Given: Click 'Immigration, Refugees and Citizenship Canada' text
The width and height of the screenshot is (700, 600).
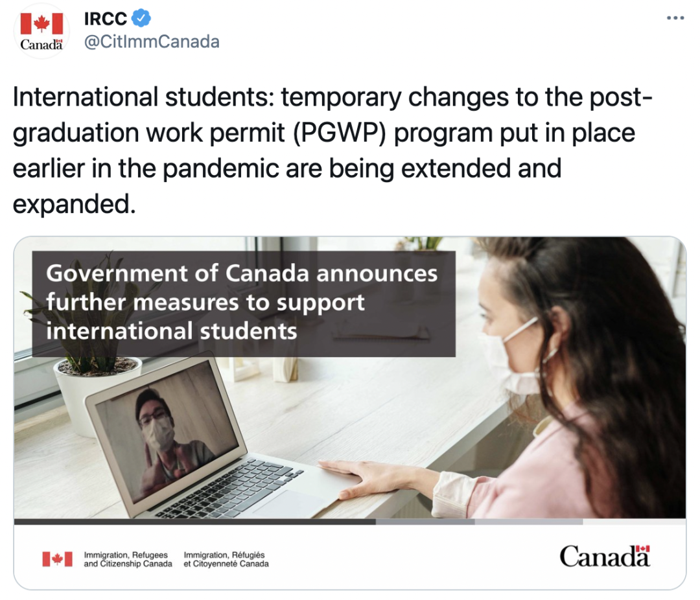Looking at the screenshot, I should (128, 559).
